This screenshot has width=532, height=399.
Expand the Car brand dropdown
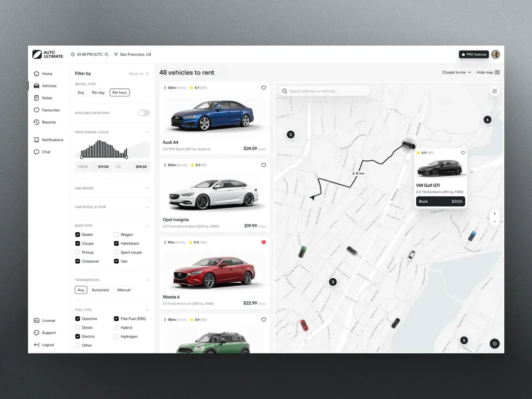click(147, 188)
